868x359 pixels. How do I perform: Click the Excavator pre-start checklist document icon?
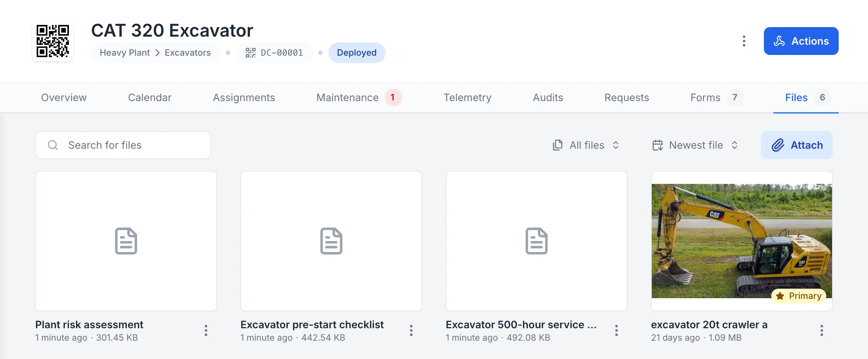point(331,241)
